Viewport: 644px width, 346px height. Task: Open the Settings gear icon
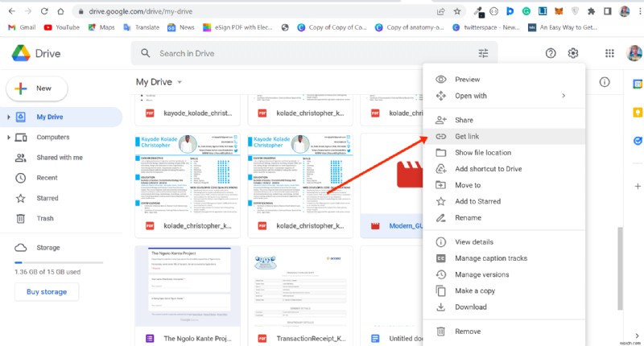coord(573,53)
